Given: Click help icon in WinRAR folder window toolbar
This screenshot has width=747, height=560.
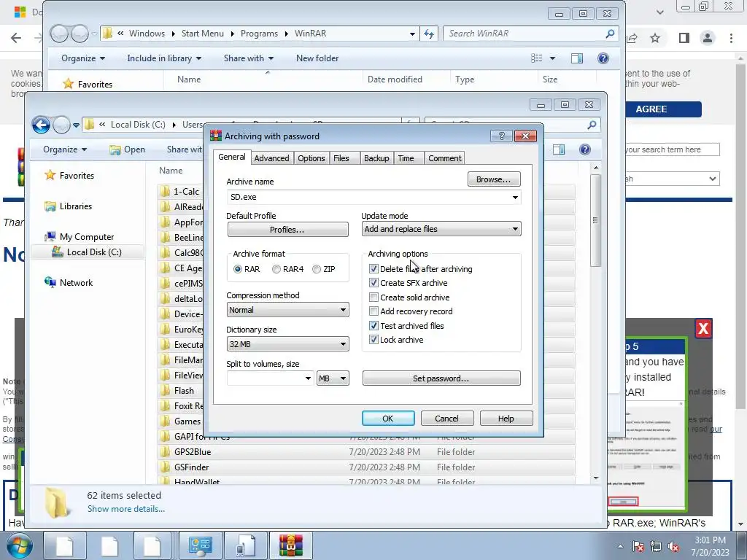Looking at the screenshot, I should coord(603,58).
